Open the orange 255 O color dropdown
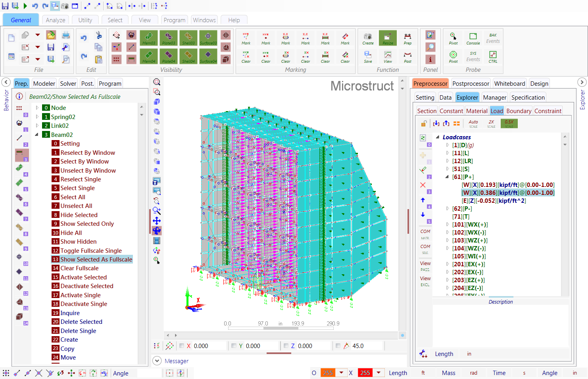The width and height of the screenshot is (588, 379). pos(341,373)
